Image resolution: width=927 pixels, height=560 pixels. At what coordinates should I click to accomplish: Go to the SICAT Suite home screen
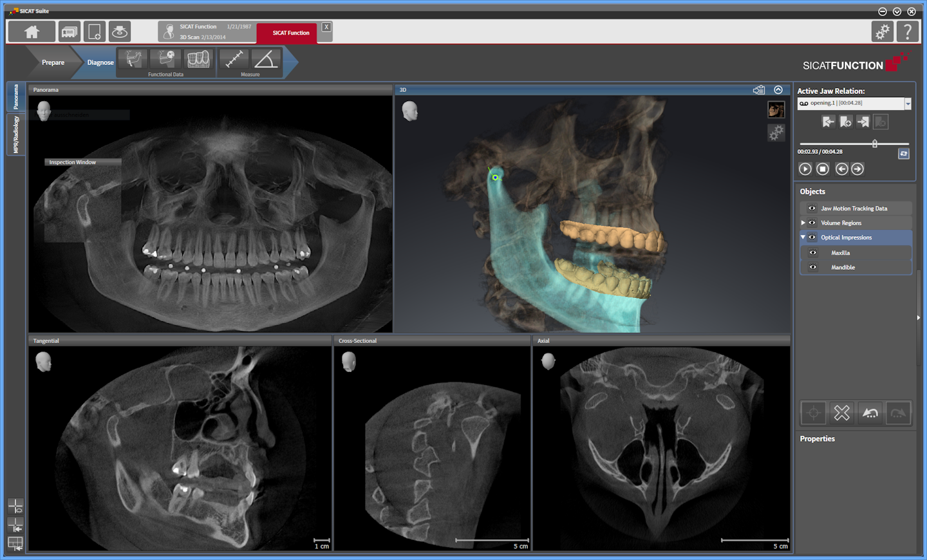32,32
